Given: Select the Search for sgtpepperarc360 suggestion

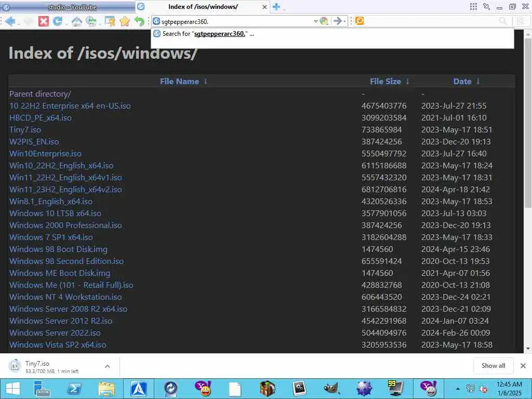Looking at the screenshot, I should [x=332, y=34].
